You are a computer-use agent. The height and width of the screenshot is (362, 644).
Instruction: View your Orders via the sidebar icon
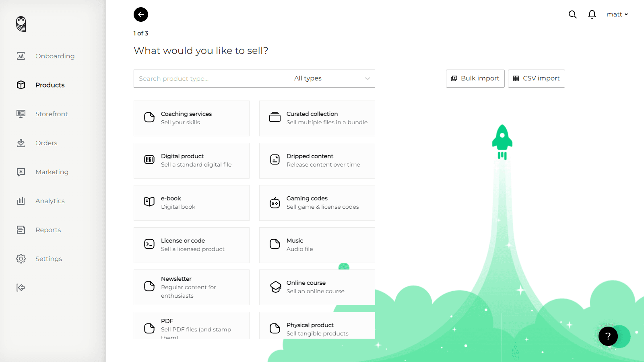21,143
